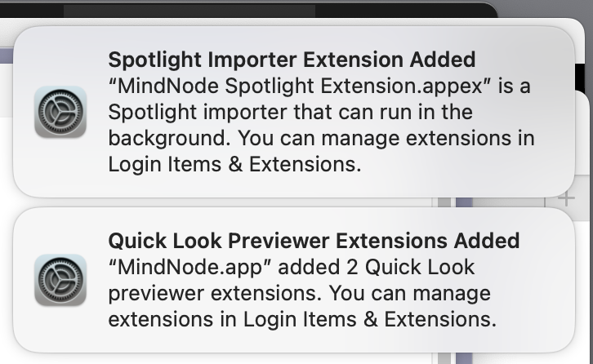593x364 pixels.
Task: Click the purple bar at the left window edge
Action: 7,55
